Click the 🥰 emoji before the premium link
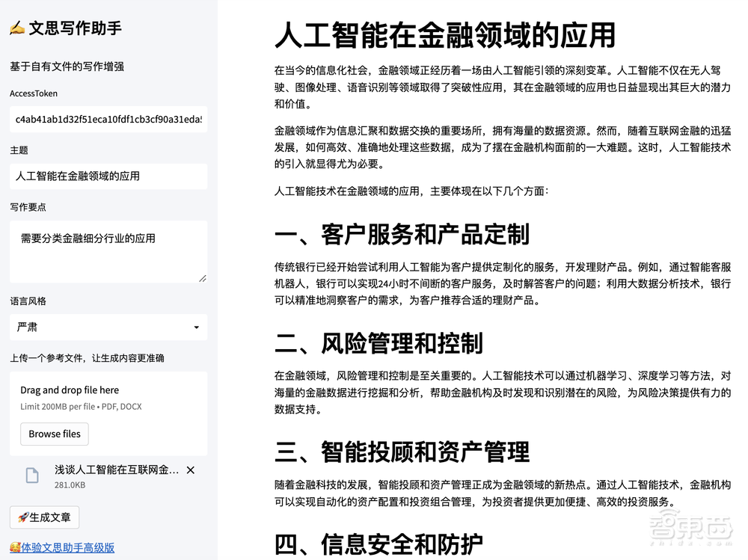 [15, 548]
